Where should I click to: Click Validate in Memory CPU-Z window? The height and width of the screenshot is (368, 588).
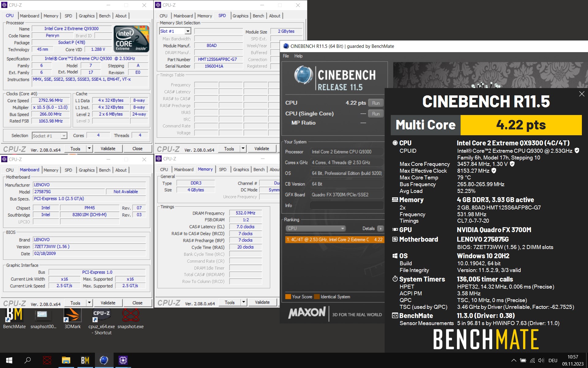pos(262,302)
